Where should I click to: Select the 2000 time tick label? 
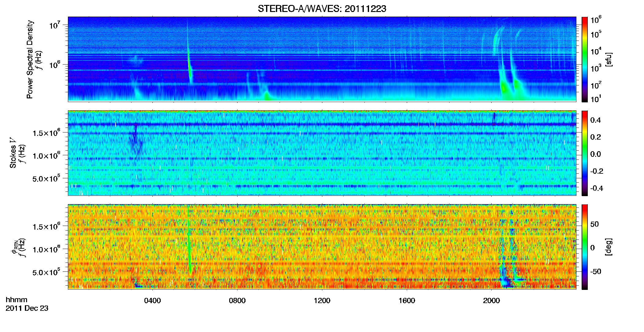pos(492,301)
